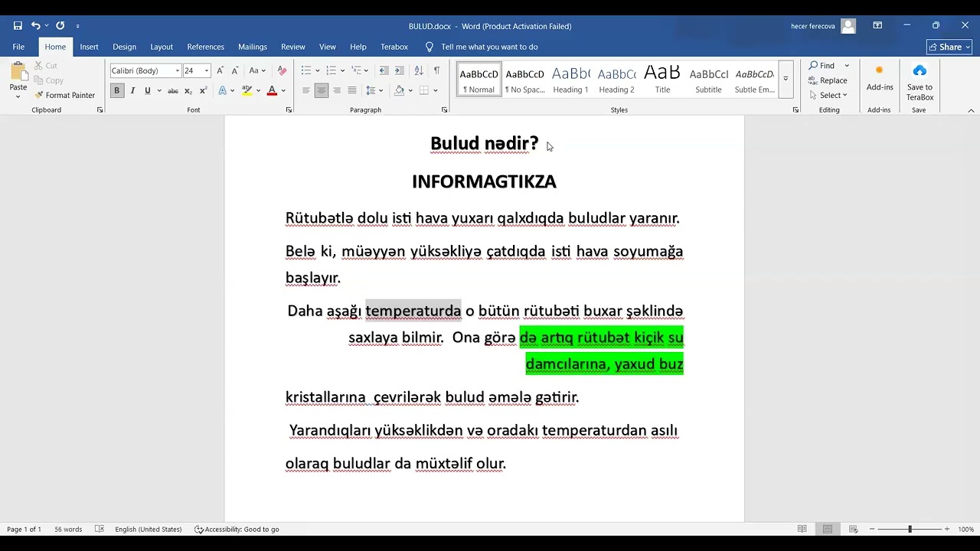The width and height of the screenshot is (980, 551).
Task: Apply the Title style
Action: click(662, 79)
